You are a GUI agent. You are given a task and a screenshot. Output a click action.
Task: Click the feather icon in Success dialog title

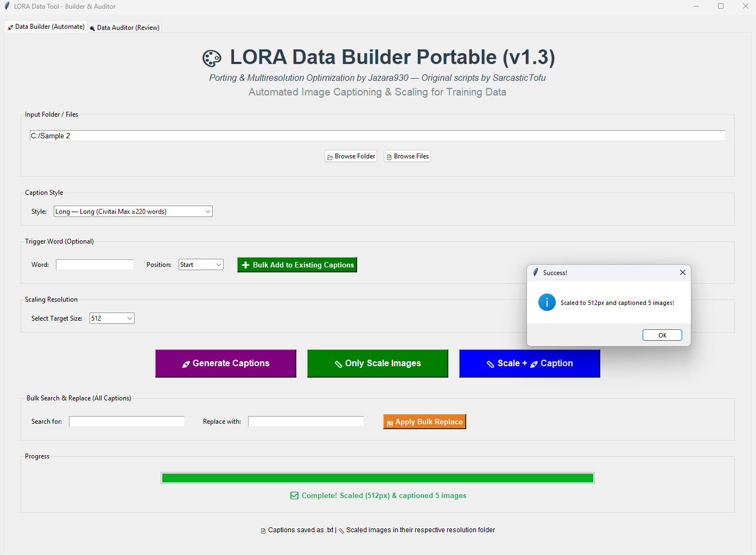pos(536,272)
